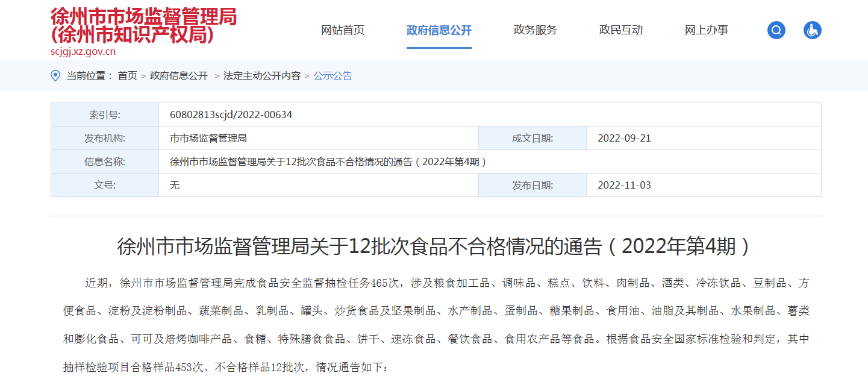Open the 政务服务 navigation tab
Screen dimensions: 868x382
click(x=535, y=30)
